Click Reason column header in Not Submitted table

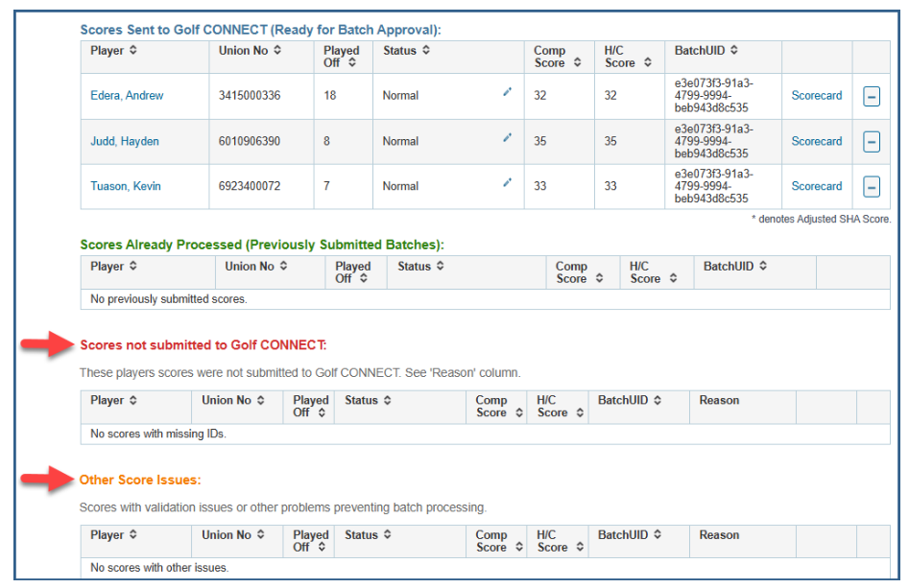tap(720, 400)
